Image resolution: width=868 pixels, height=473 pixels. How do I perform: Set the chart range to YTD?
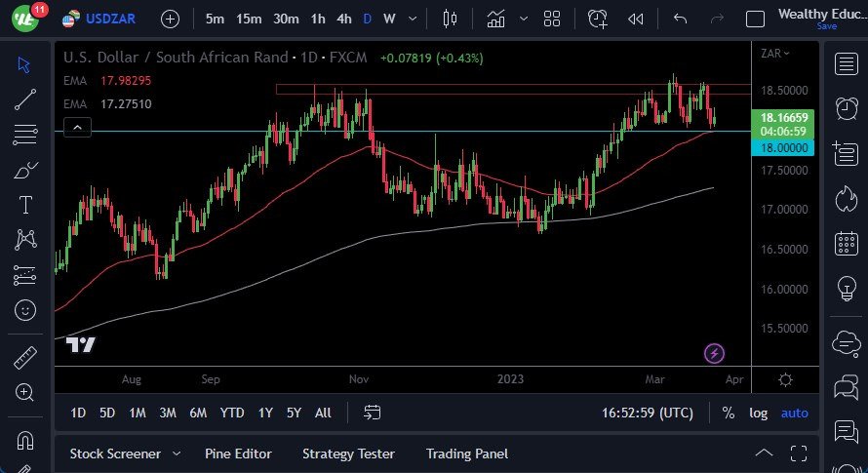point(232,413)
